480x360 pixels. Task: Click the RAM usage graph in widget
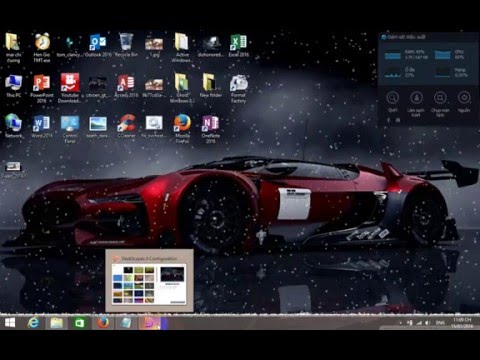pos(393,55)
